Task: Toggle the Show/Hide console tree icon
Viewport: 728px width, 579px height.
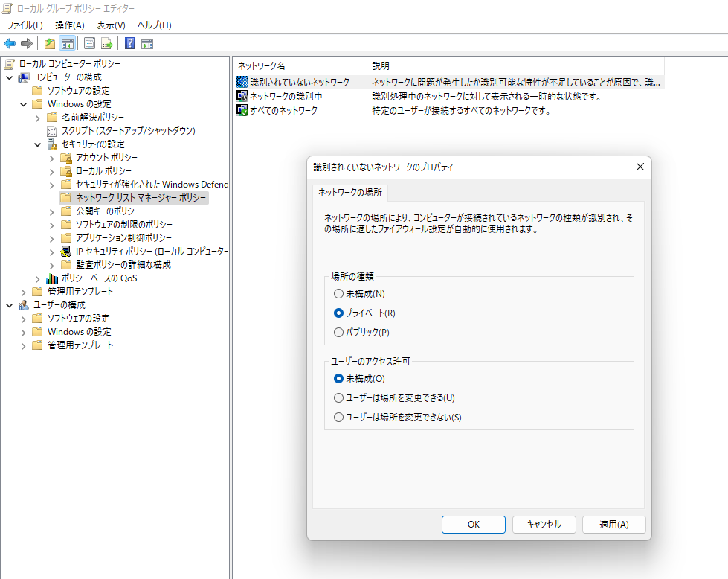Action: click(68, 44)
